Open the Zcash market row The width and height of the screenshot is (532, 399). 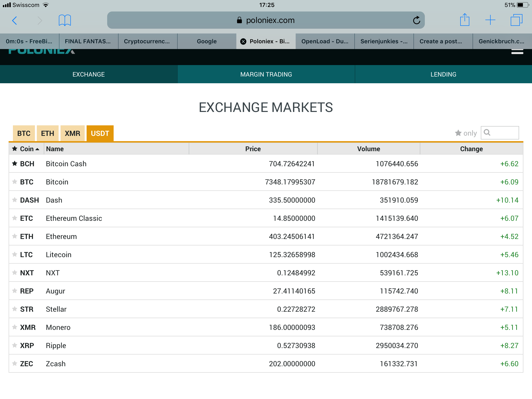(x=266, y=364)
